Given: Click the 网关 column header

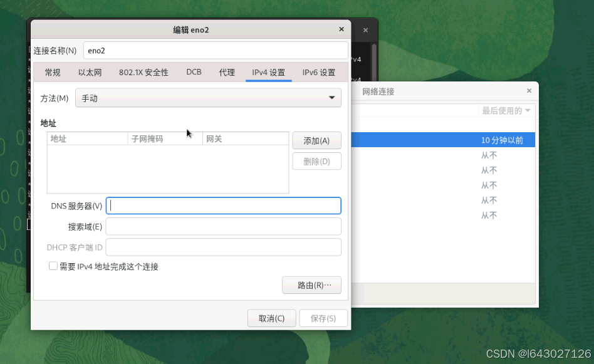Looking at the screenshot, I should [x=246, y=138].
